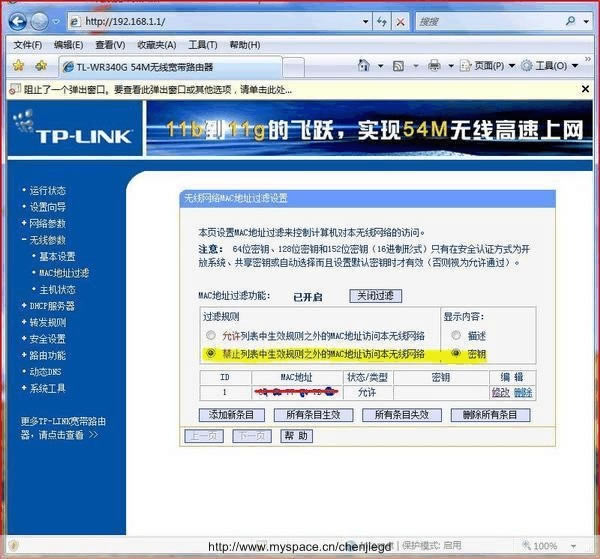Click the 帮助 button
Viewport: 600px width, 559px height.
pyautogui.click(x=297, y=436)
